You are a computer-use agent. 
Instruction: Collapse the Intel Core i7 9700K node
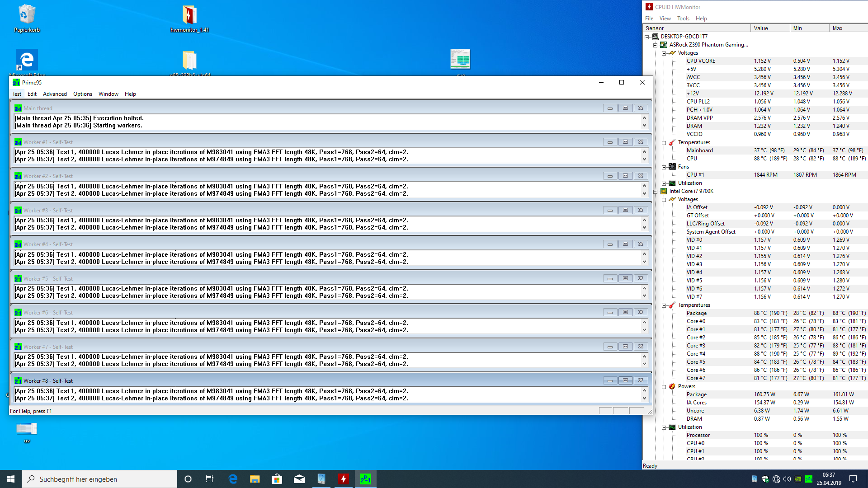pyautogui.click(x=655, y=191)
